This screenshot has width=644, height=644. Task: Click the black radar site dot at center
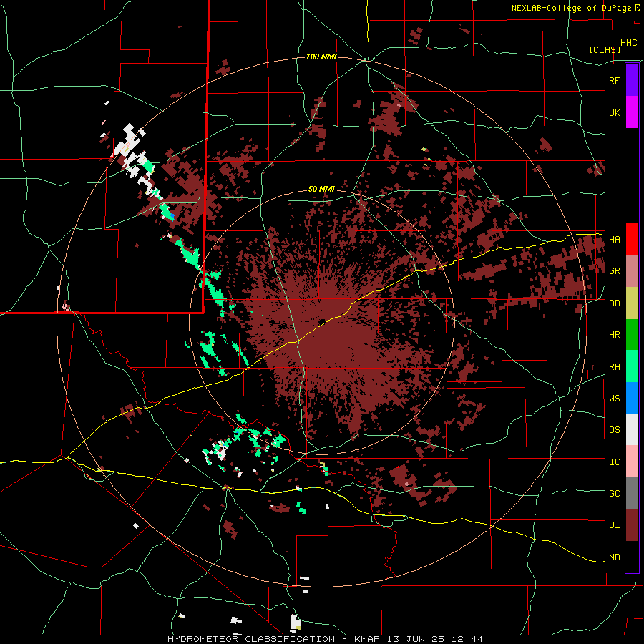(x=323, y=321)
